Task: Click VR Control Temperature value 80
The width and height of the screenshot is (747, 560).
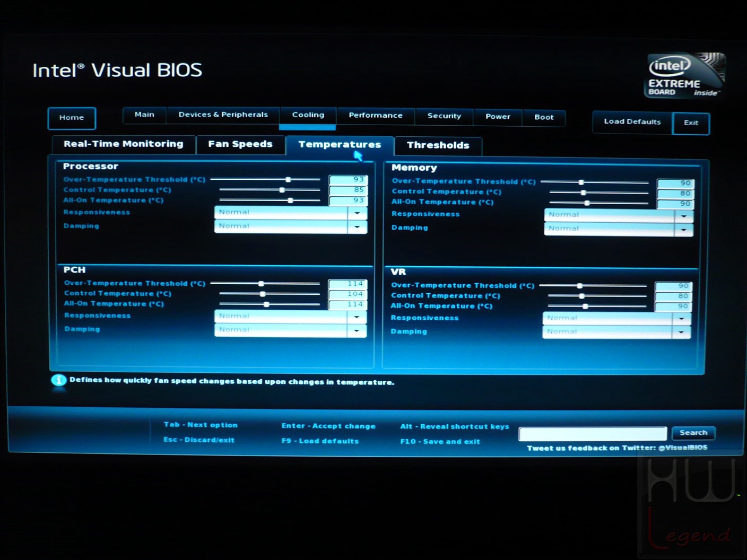Action: (x=673, y=296)
